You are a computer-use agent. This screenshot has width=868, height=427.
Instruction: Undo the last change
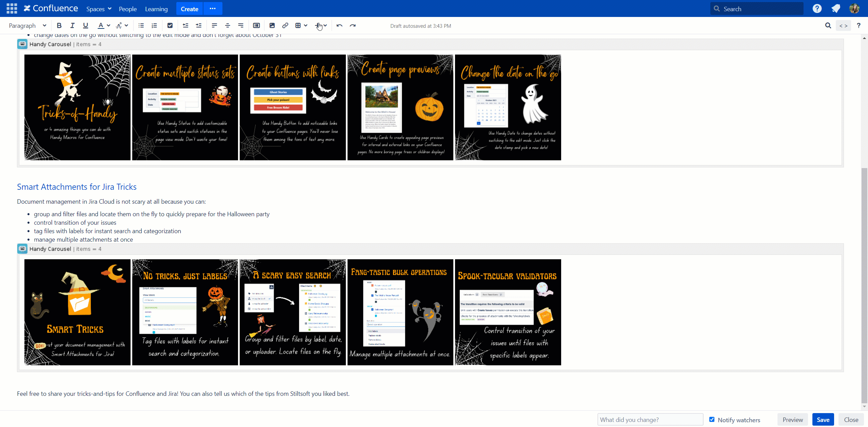point(339,25)
